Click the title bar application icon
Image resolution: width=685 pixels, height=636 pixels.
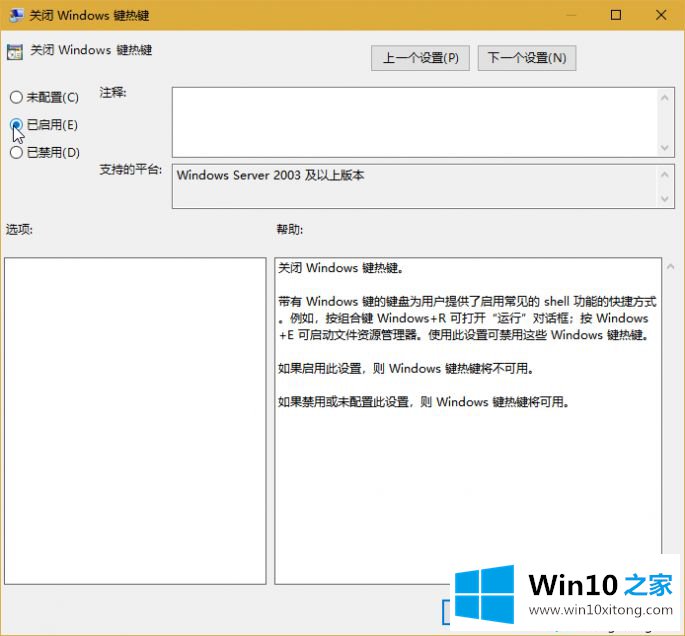(16, 15)
